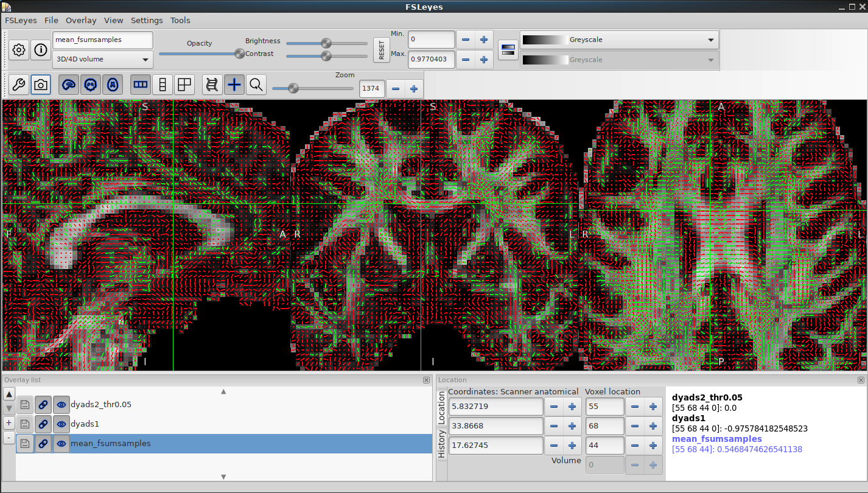Move selected overlay up in list
The width and height of the screenshot is (868, 493).
click(x=9, y=394)
